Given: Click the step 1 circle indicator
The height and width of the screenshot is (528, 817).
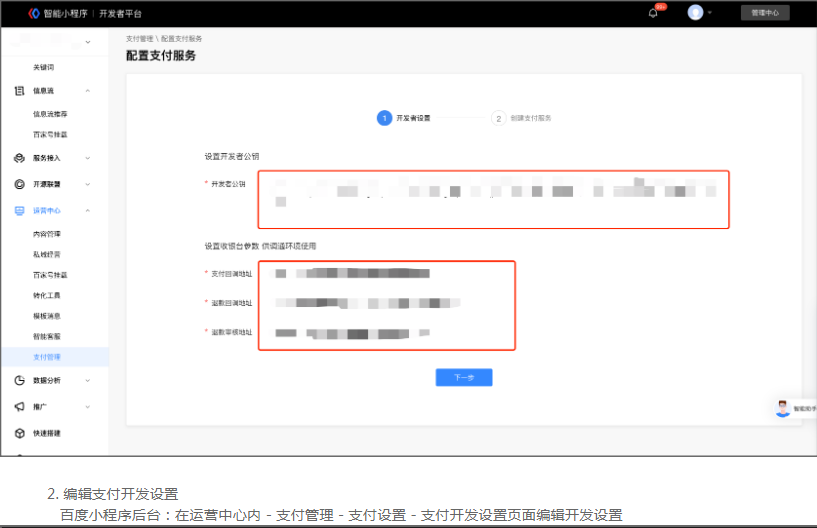Looking at the screenshot, I should (385, 118).
